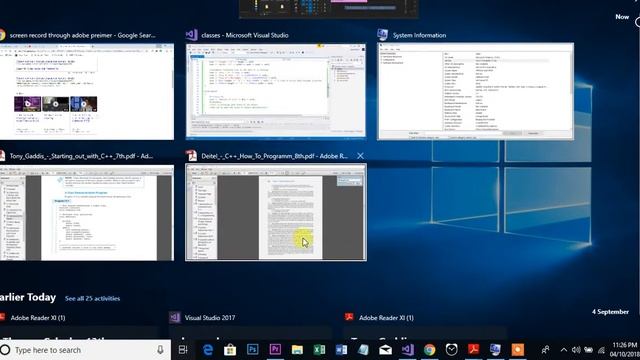Click the volume icon in system tray
The image size is (640, 360).
(576, 350)
